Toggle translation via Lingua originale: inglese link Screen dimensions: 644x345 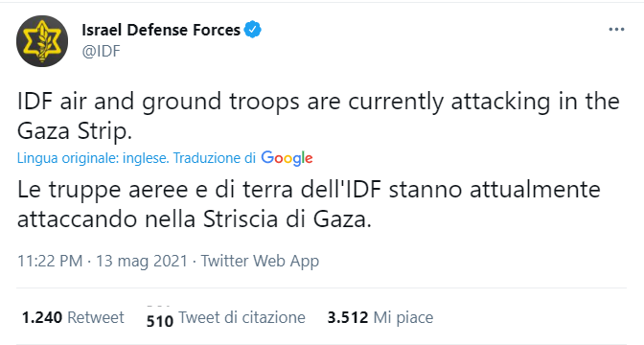click(93, 158)
